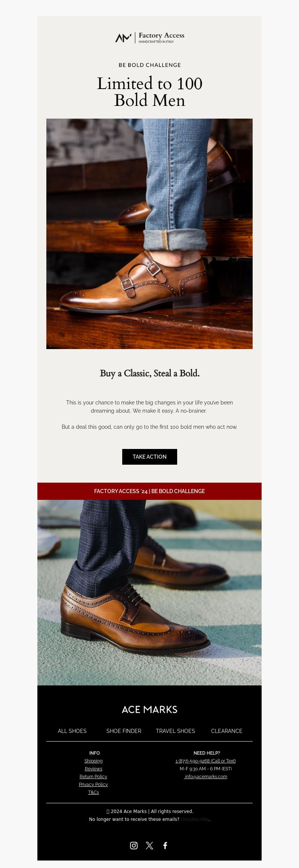Click the TAKE ACTION button

coord(149,457)
